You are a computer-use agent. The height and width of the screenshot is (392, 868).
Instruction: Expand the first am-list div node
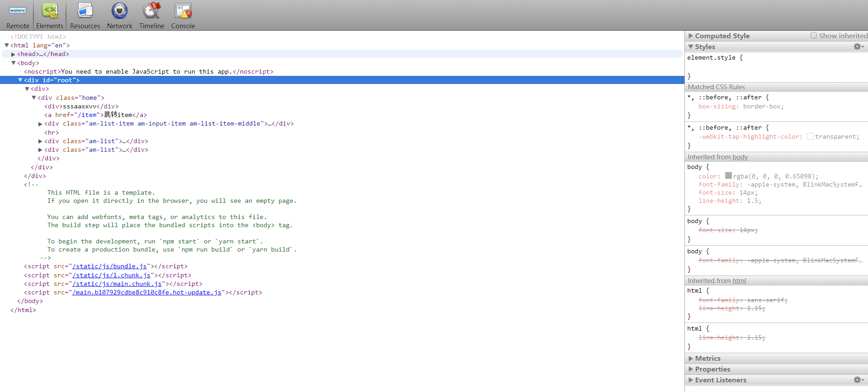pyautogui.click(x=41, y=141)
